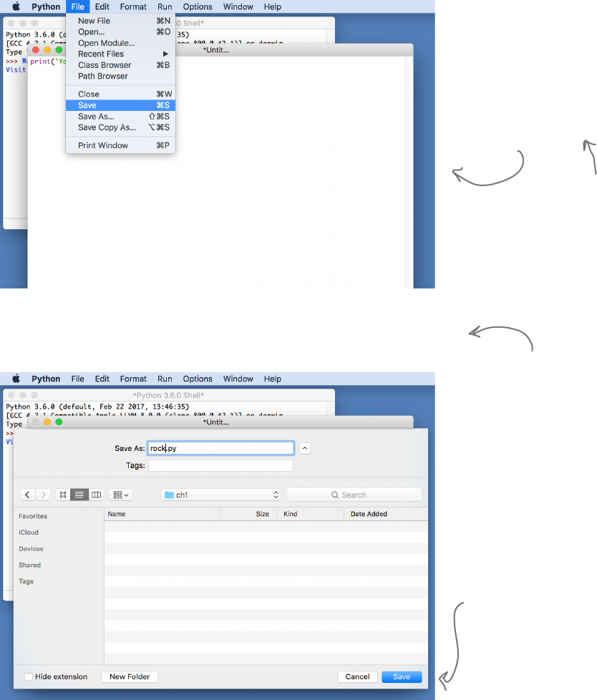Image resolution: width=597 pixels, height=700 pixels.
Task: Sort by the Size column header
Action: [249, 514]
